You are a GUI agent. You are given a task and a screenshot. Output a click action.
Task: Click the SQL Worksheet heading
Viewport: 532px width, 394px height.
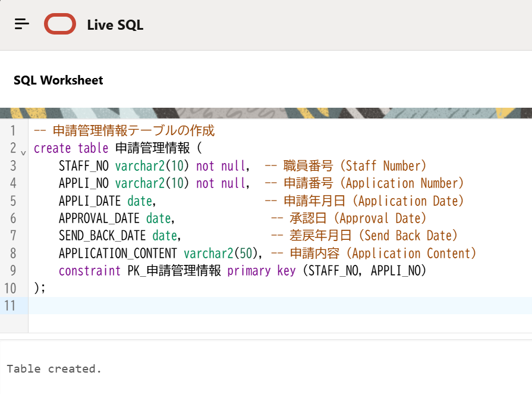(58, 80)
